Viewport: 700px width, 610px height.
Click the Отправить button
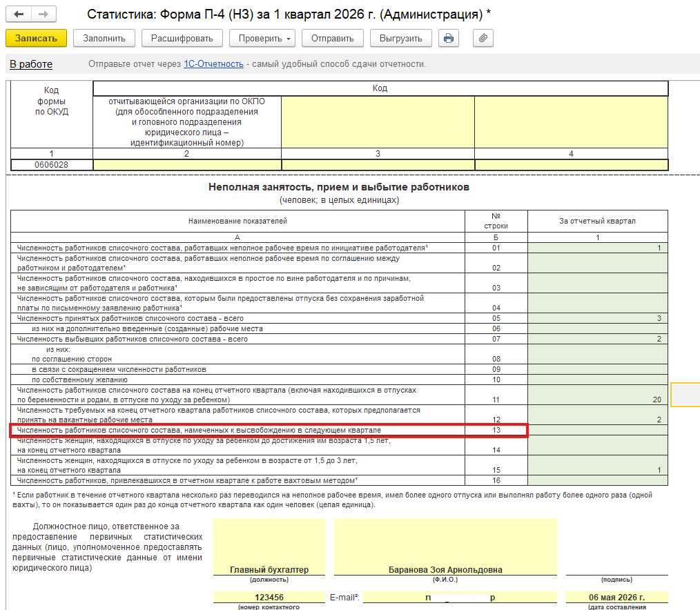point(333,38)
